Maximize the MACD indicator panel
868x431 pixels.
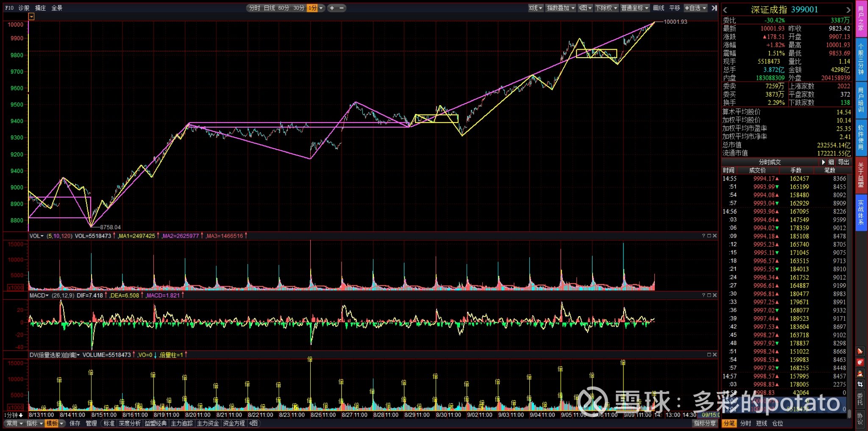[x=709, y=295]
